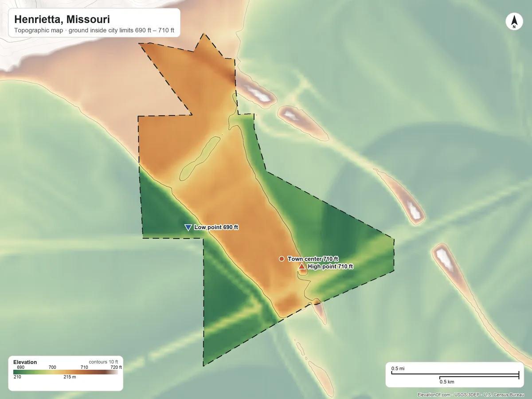Select the topographic map subtitle text

point(94,31)
